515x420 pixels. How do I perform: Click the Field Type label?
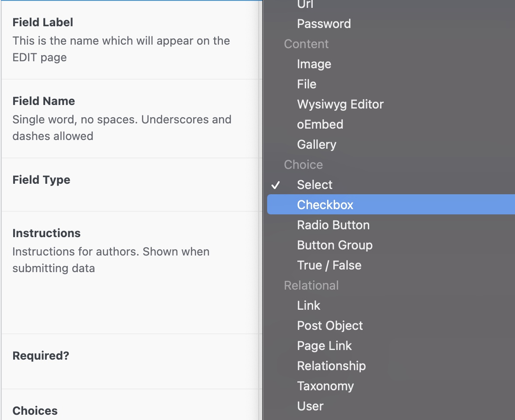[x=41, y=180]
